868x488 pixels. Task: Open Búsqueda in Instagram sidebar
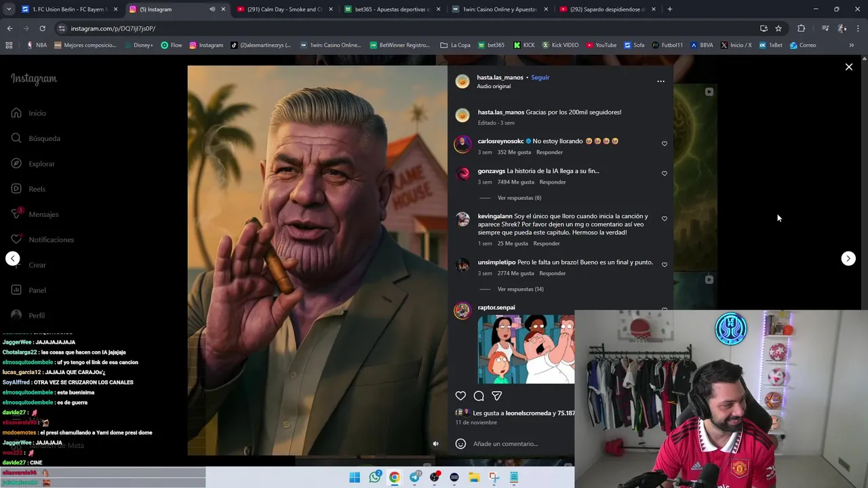tap(35, 138)
